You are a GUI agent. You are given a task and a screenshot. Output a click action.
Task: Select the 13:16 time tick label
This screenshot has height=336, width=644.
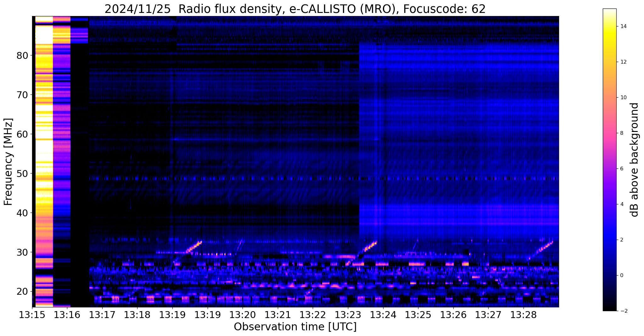67,316
